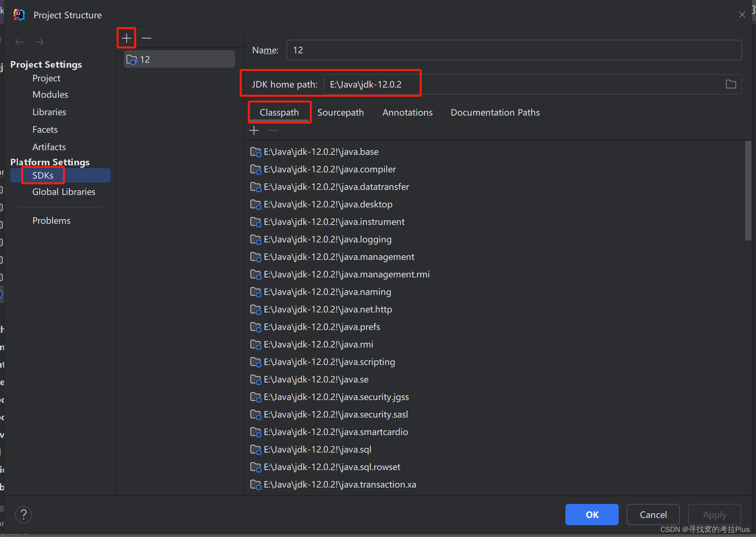
Task: Click the SDK Name input field
Action: 514,50
